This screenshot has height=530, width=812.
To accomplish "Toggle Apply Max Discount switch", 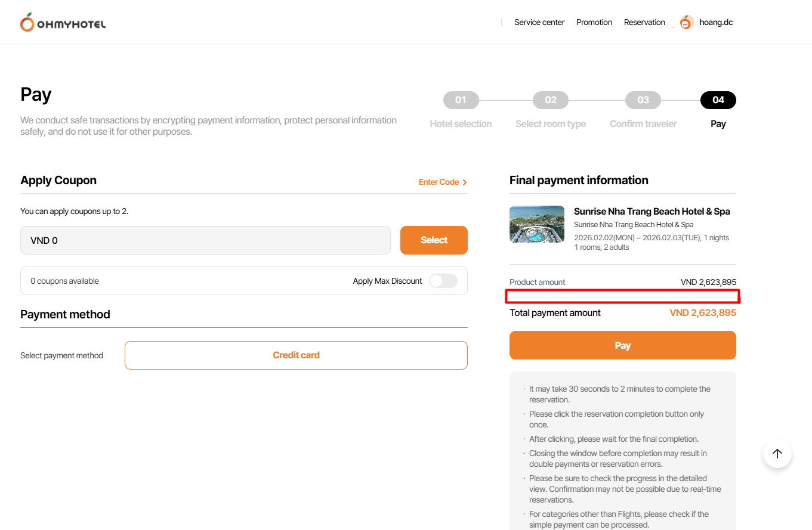I will (443, 281).
